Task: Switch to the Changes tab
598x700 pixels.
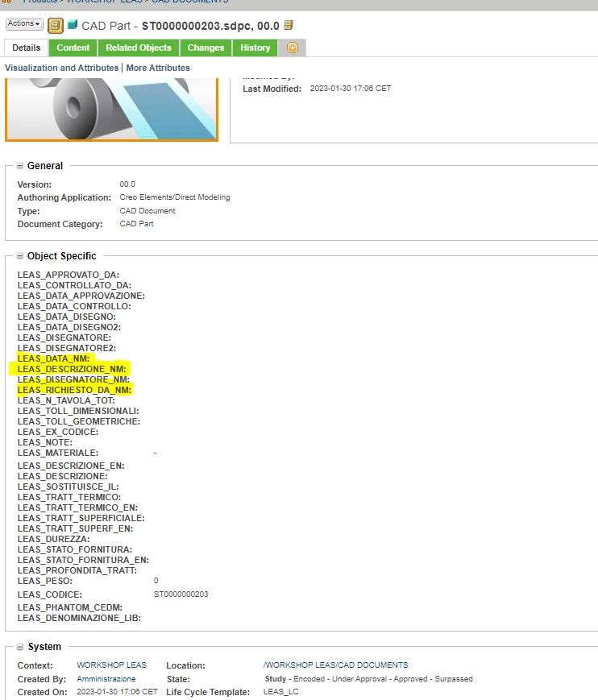Action: tap(206, 48)
